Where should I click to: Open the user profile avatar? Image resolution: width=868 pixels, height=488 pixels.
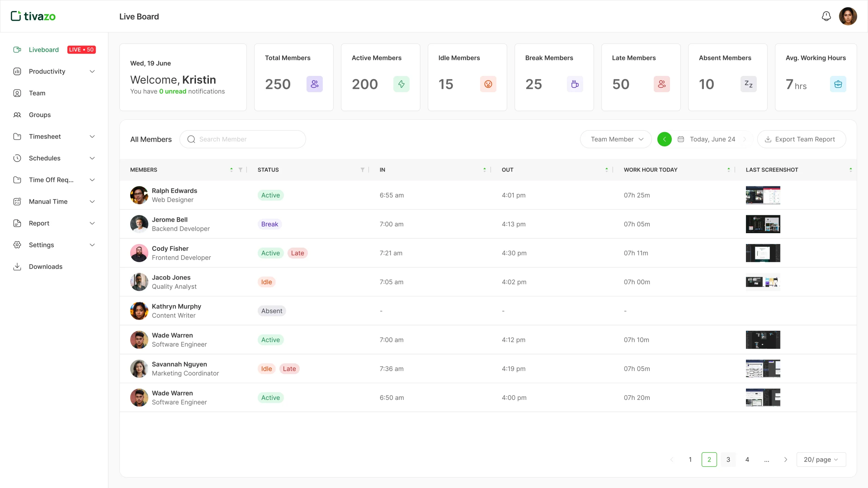[x=848, y=16]
